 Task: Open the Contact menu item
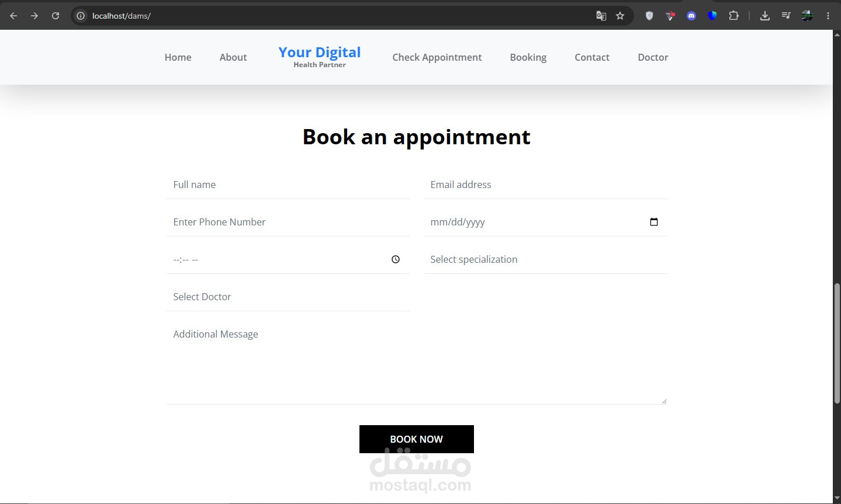tap(592, 57)
